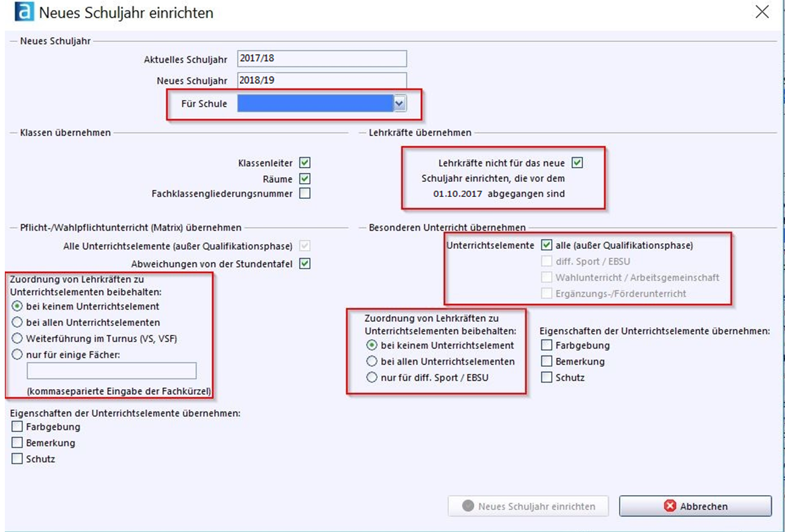Screen dimensions: 785x532
Task: Enable Bemerkung checkbox under Besonderen Unterricht
Action: (546, 361)
